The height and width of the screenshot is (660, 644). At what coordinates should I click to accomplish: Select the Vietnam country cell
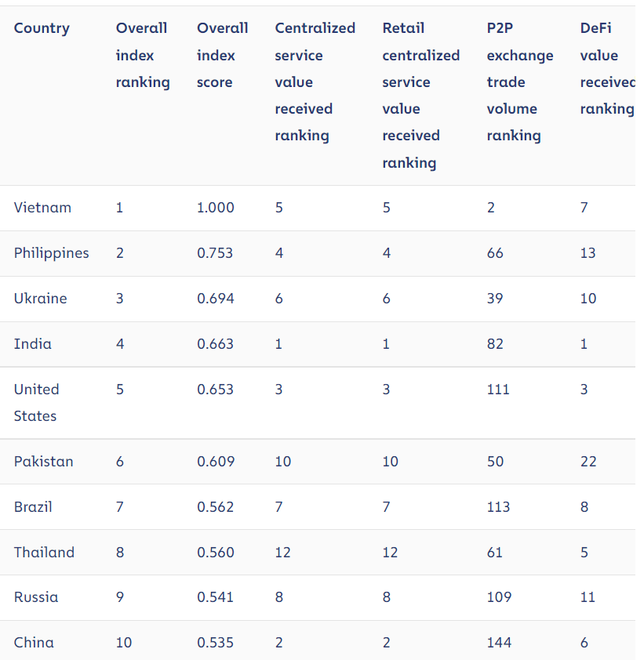(x=42, y=208)
